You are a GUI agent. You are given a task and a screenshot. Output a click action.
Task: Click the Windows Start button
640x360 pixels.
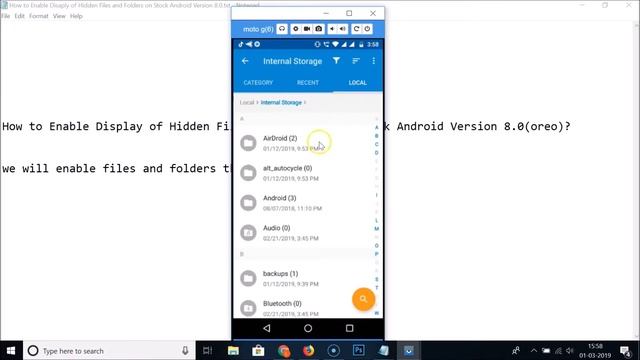tap(11, 351)
